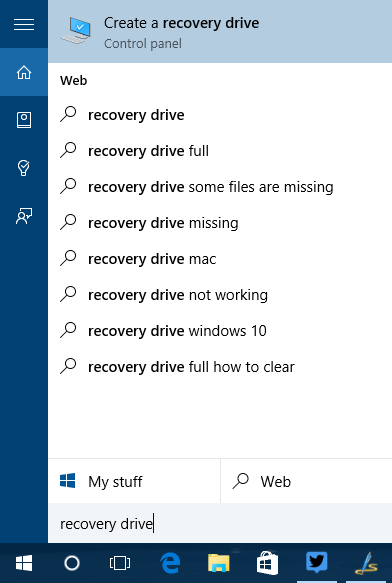392x583 pixels.
Task: Open the Reminders lightbulb icon
Action: coord(24,168)
